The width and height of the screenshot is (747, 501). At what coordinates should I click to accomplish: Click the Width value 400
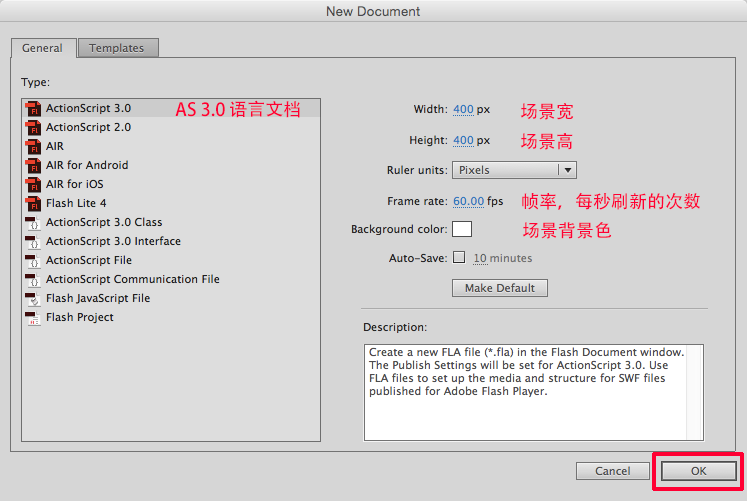coord(463,109)
